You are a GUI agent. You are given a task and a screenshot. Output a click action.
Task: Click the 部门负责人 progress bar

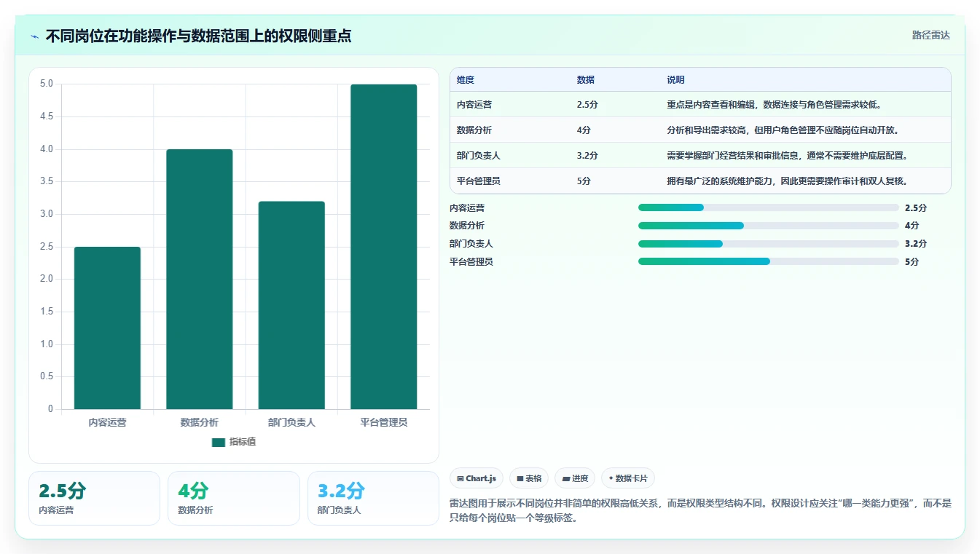point(768,244)
